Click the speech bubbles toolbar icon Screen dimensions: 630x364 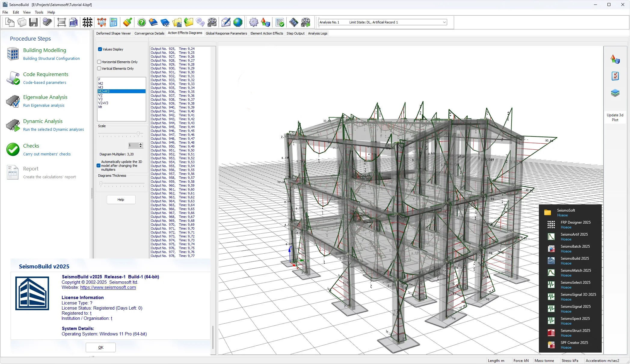click(200, 22)
